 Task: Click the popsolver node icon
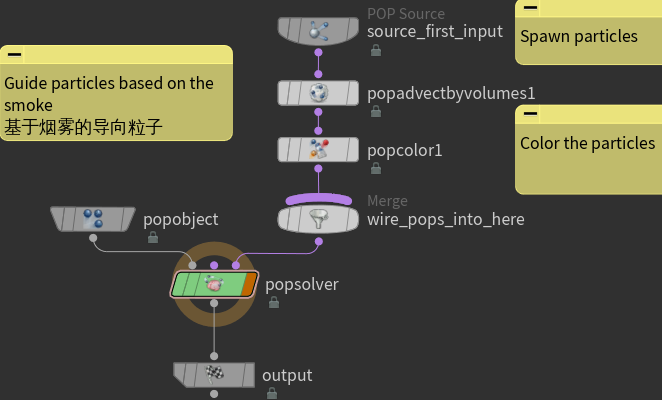(x=214, y=284)
